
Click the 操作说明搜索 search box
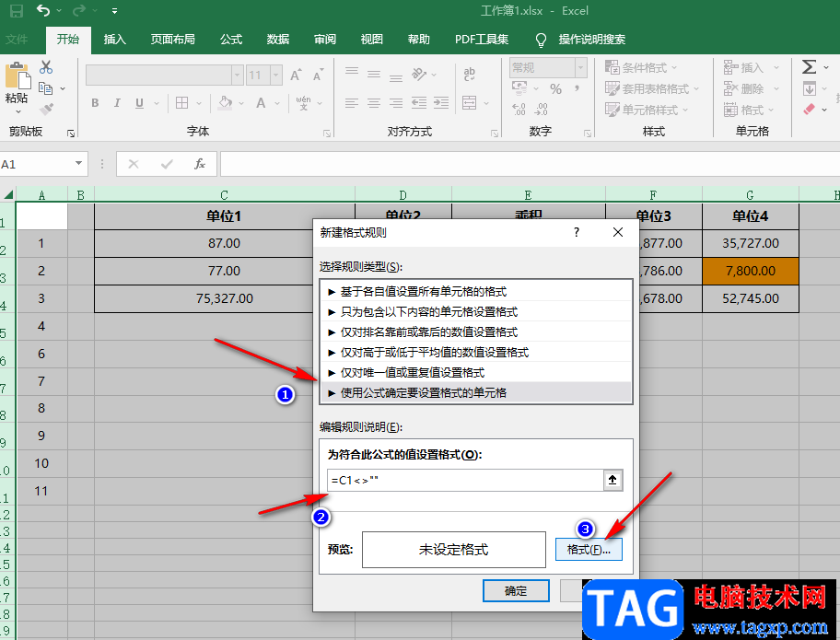pos(592,40)
